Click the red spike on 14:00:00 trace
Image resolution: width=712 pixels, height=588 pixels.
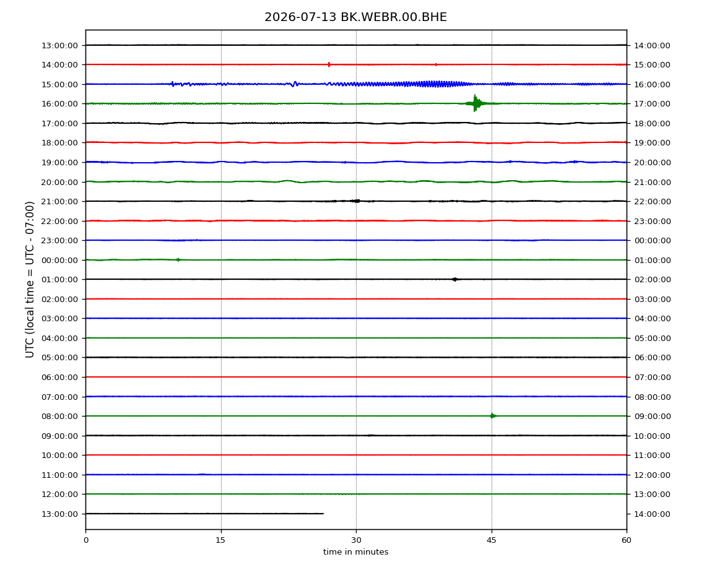[x=329, y=64]
